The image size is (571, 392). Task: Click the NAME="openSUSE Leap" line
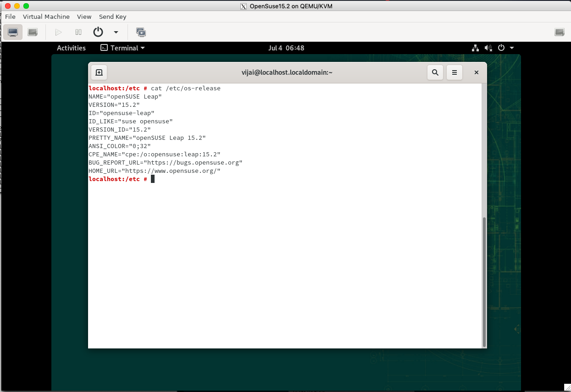tap(125, 96)
